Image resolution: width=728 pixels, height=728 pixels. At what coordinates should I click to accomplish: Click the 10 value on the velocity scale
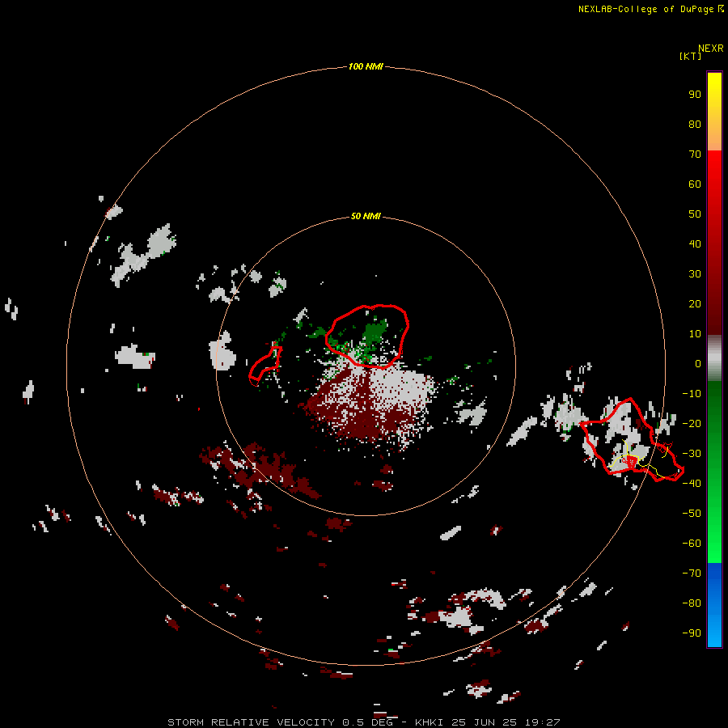pos(695,334)
